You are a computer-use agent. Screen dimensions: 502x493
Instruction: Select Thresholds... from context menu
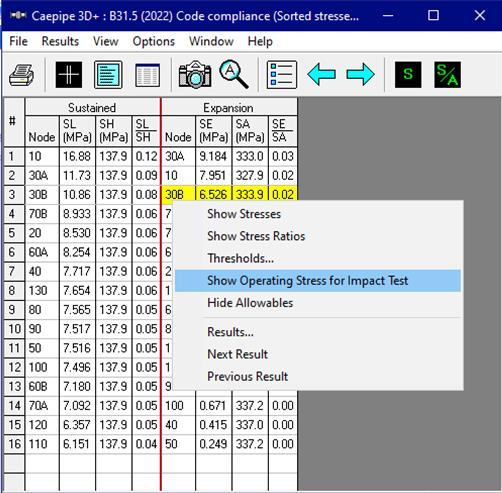(318, 258)
